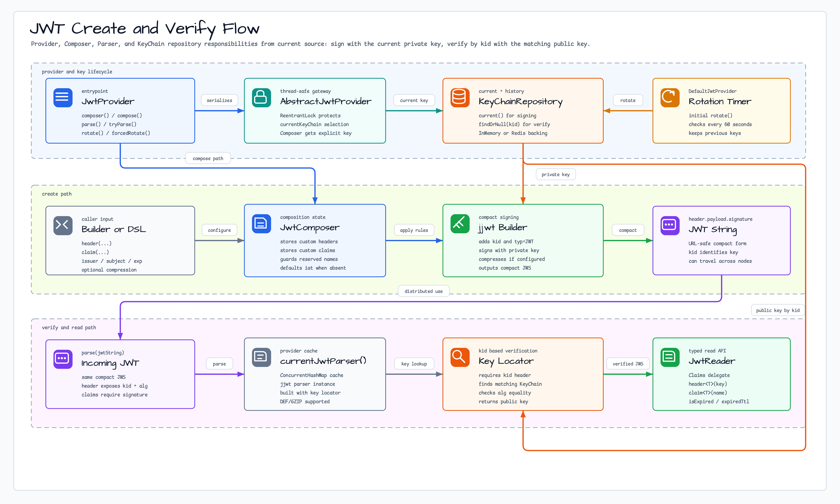
Task: Click the 'key lookup' edge label
Action: point(414,364)
